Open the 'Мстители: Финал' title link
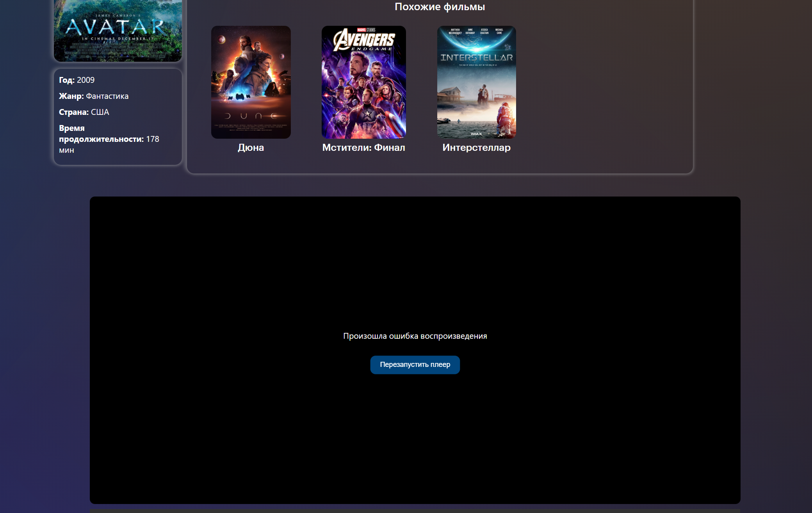 click(x=363, y=148)
